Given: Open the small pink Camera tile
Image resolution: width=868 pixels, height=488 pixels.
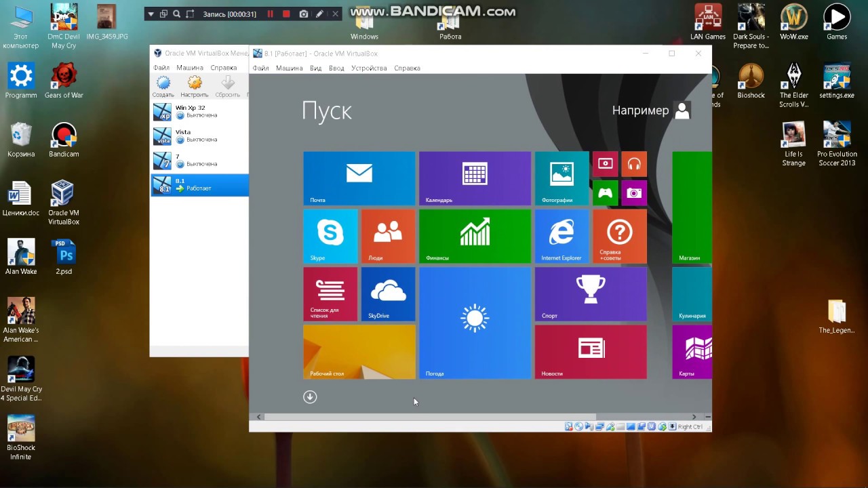Looking at the screenshot, I should (634, 192).
